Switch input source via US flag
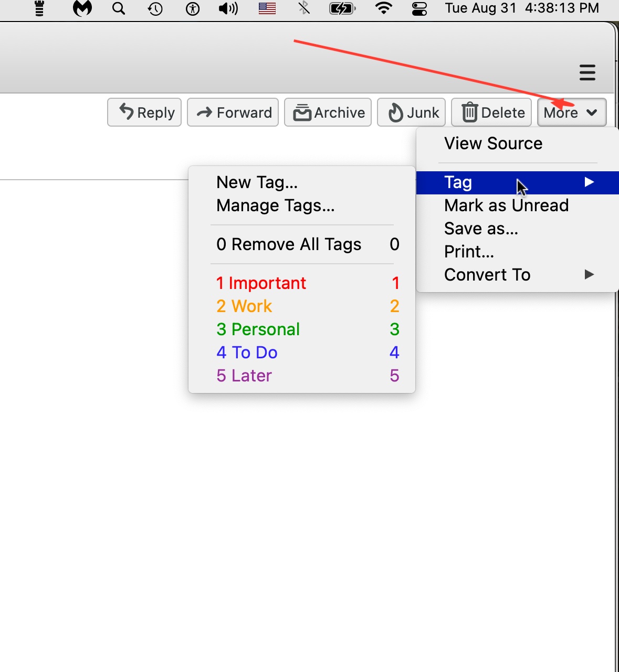Screen dimensions: 619x672 tap(267, 8)
